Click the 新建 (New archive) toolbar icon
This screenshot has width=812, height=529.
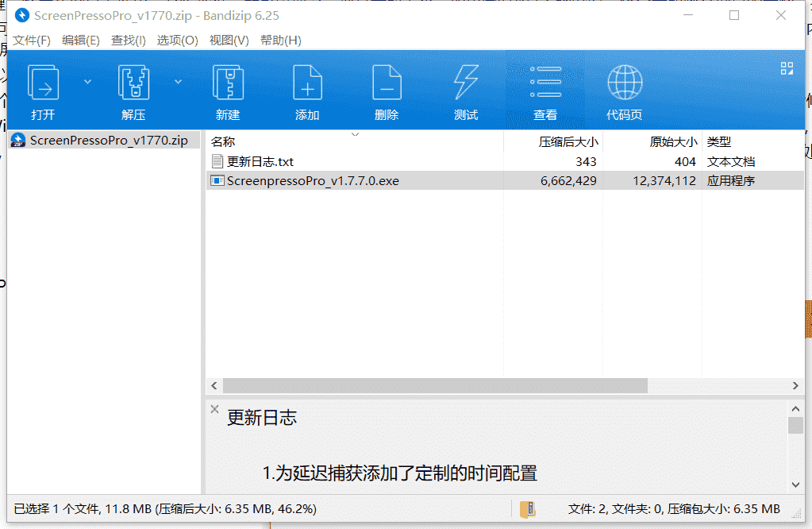click(228, 83)
